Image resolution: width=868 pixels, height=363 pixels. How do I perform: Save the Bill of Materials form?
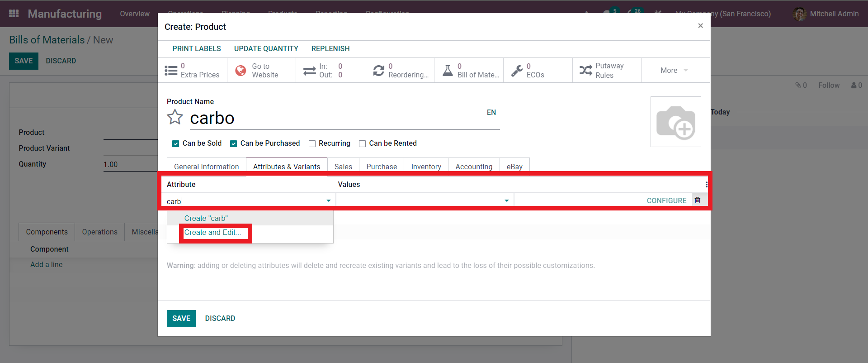coord(24,61)
